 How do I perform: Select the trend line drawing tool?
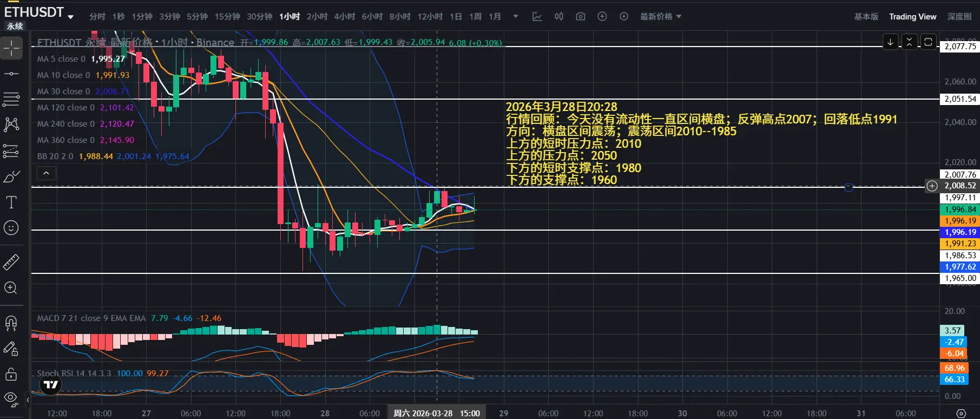click(x=11, y=74)
